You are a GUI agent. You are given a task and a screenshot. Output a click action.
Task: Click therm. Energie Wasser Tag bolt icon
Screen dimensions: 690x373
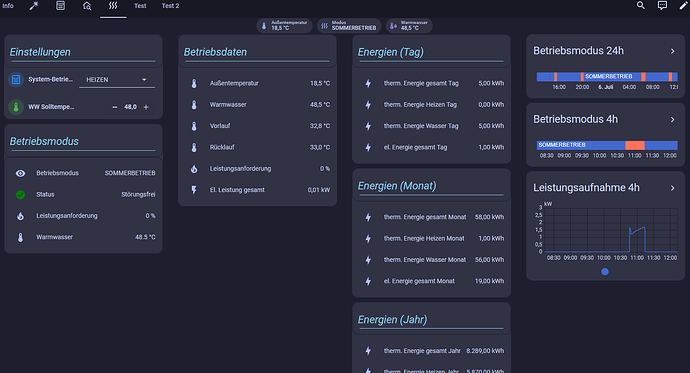368,126
